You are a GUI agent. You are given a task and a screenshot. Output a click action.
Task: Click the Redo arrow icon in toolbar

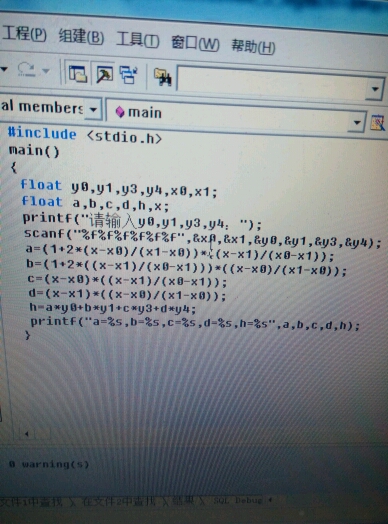(x=27, y=69)
